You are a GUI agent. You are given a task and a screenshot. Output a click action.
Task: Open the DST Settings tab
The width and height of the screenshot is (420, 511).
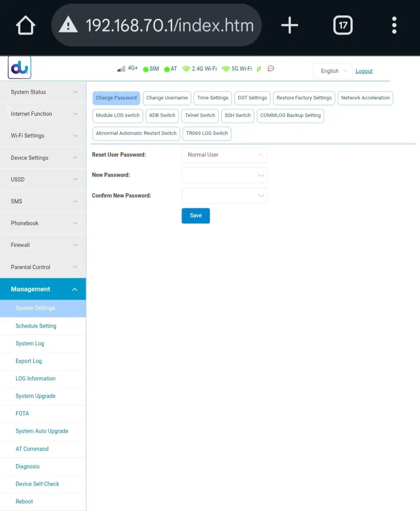252,98
